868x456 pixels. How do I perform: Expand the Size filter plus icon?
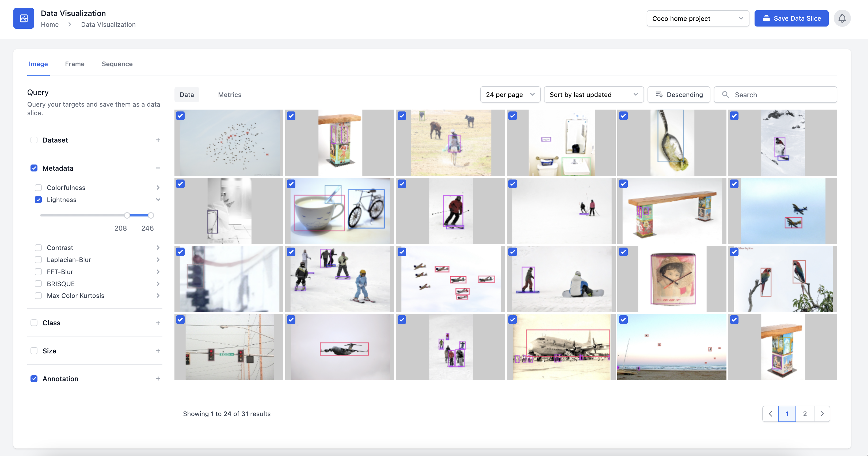(158, 351)
